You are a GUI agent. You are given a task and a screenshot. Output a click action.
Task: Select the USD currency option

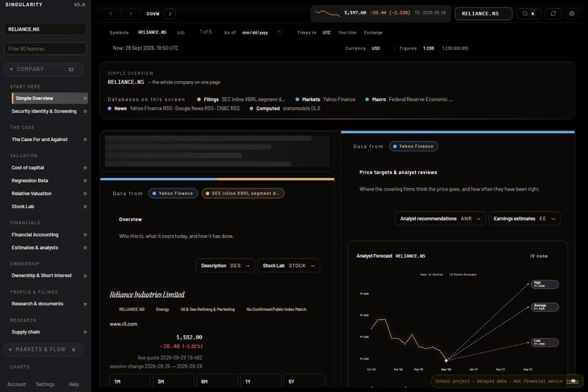[x=376, y=48]
